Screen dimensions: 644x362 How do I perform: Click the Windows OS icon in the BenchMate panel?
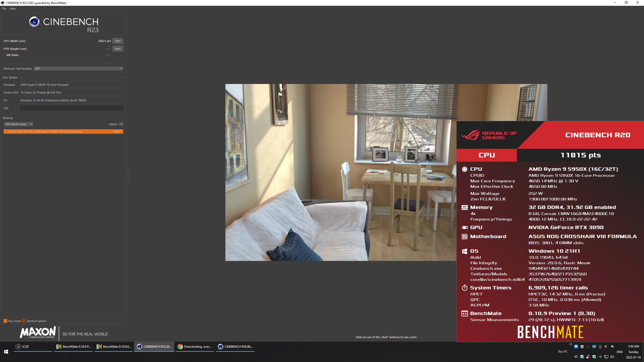[x=464, y=251]
